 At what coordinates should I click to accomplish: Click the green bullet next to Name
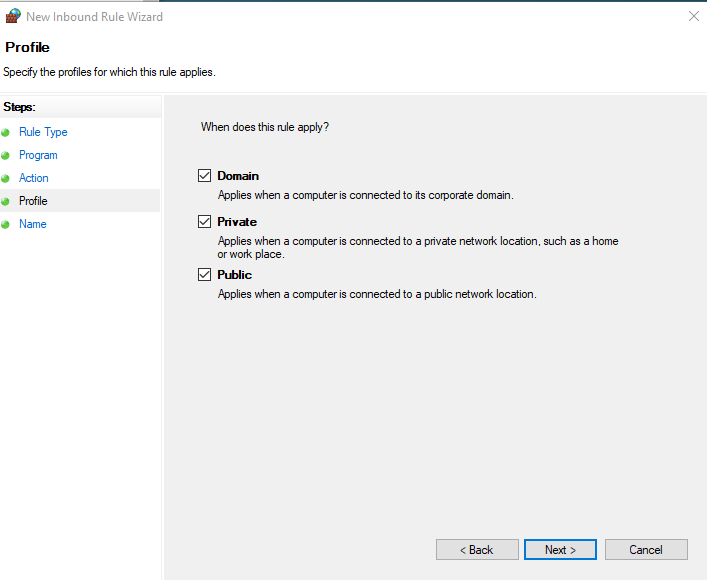6,224
